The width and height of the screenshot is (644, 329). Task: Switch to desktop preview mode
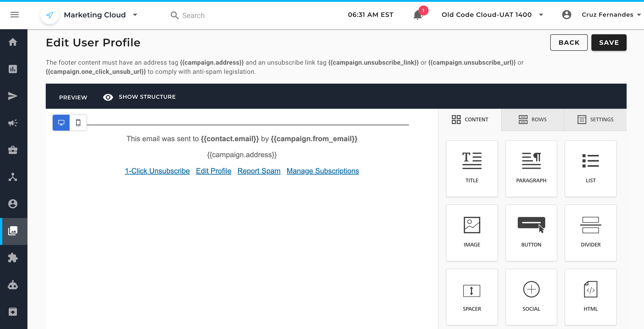(61, 123)
